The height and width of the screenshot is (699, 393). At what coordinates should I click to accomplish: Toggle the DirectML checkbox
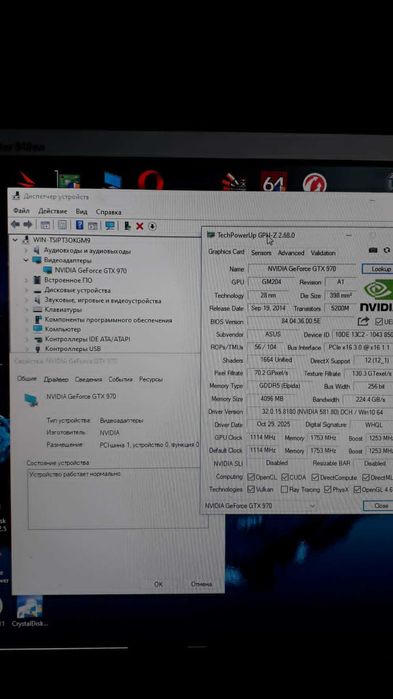coord(366,477)
